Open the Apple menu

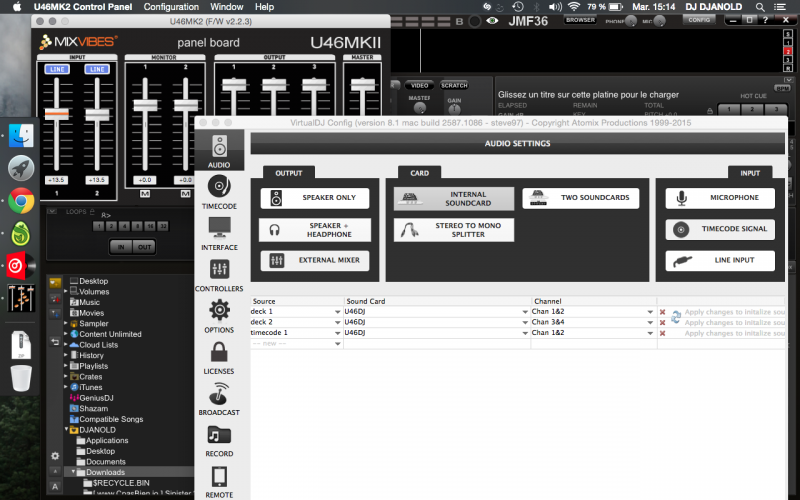click(17, 7)
